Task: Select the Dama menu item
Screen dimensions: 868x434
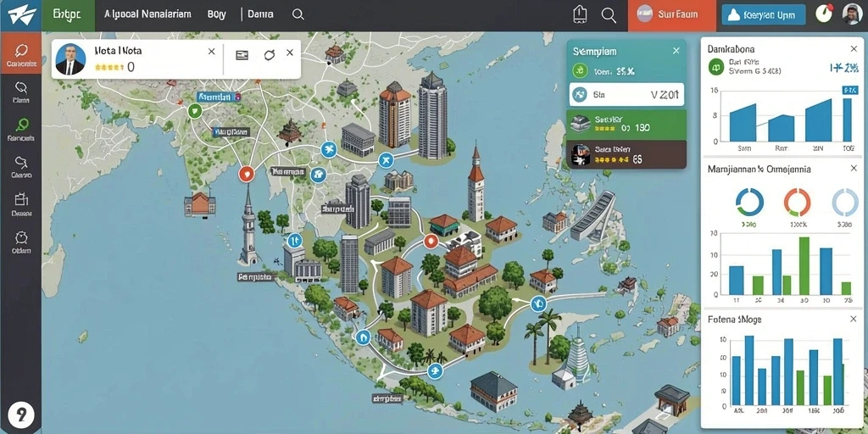Action: point(260,14)
